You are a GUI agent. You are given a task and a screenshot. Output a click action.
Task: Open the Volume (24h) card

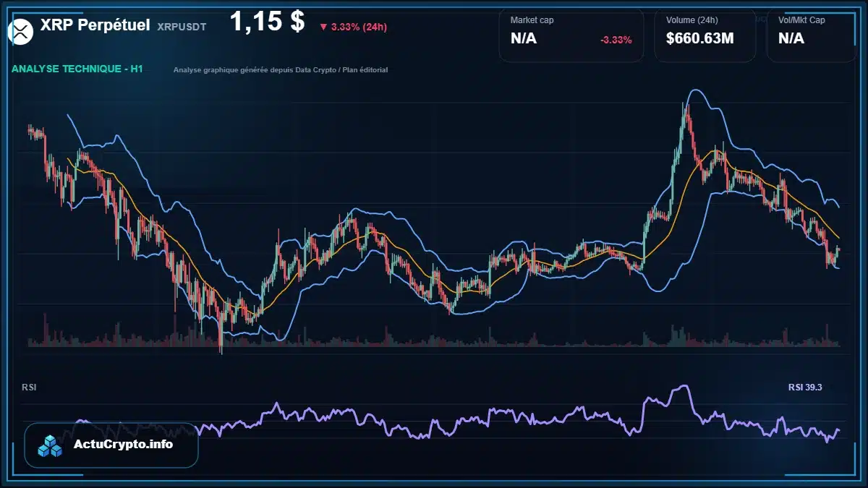click(705, 35)
